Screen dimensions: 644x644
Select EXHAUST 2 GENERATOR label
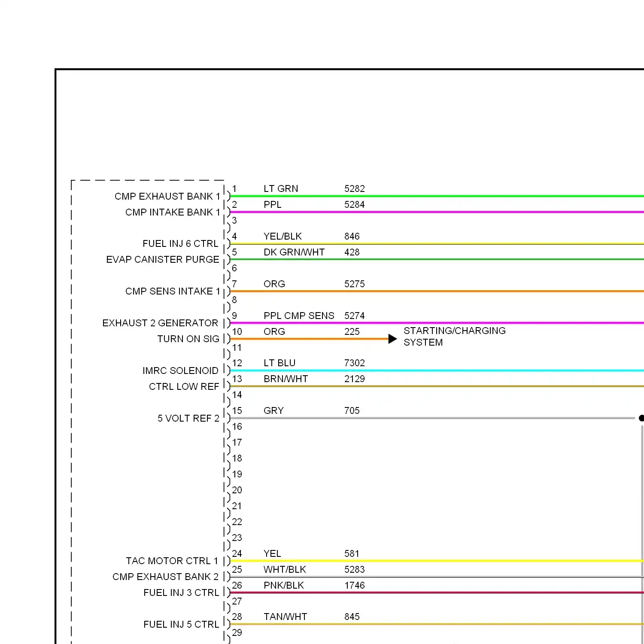click(x=160, y=323)
